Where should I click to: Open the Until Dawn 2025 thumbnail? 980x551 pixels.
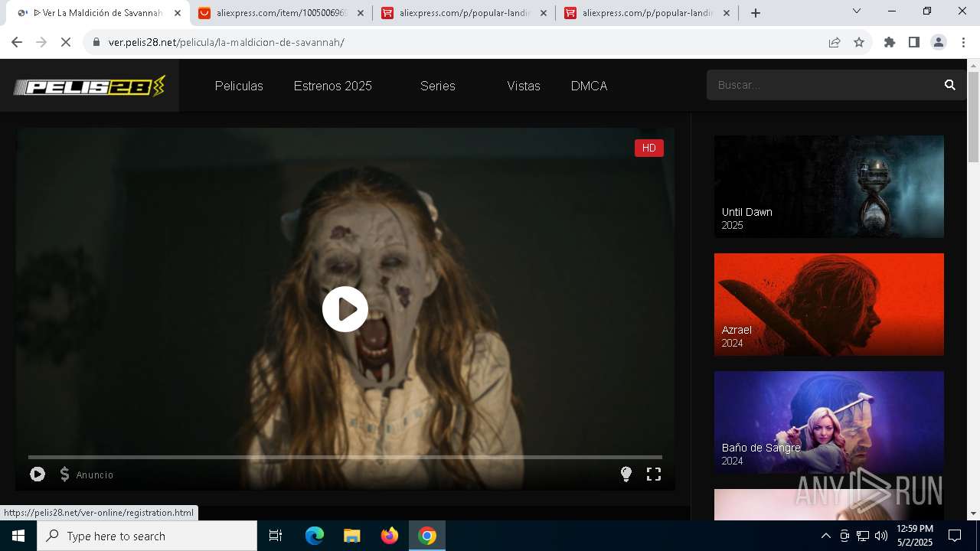coord(829,187)
